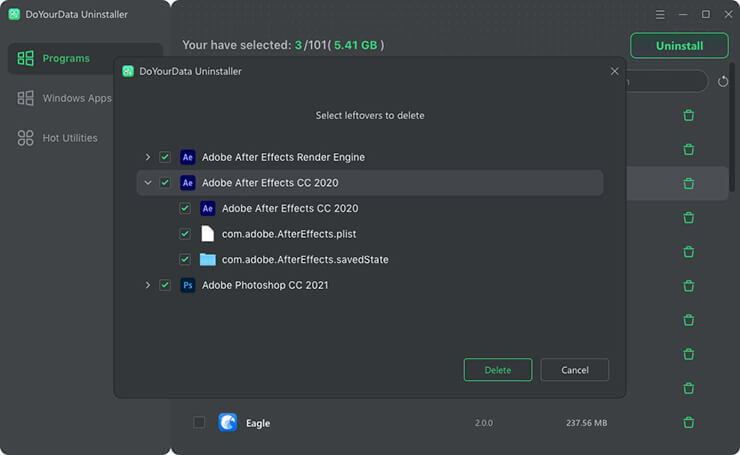Click the Uninstall button
This screenshot has height=455, width=740.
pyautogui.click(x=679, y=46)
